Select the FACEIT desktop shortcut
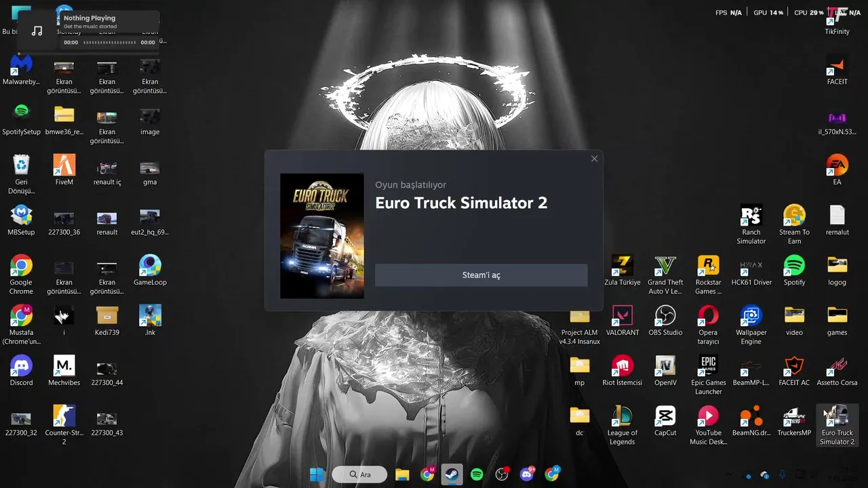868x488 pixels. (x=837, y=70)
